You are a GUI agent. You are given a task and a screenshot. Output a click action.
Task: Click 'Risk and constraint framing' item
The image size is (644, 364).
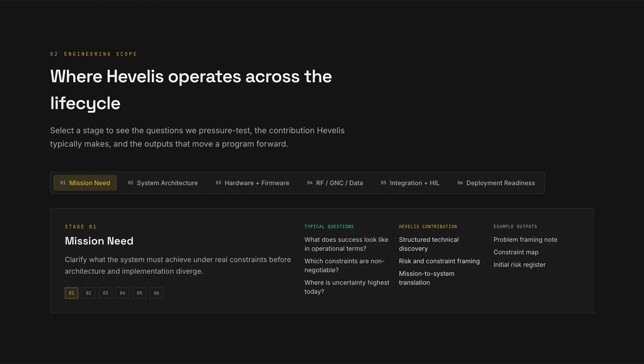pos(439,261)
